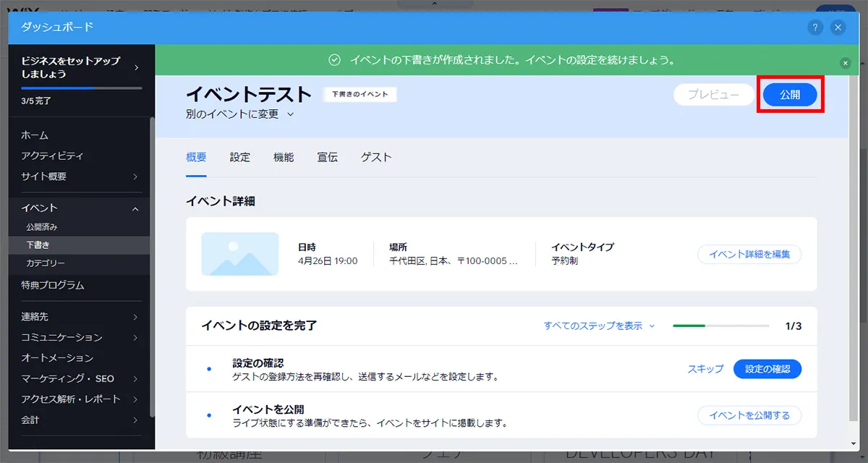Open the 別のイベントに変更 dropdown
The image size is (868, 463).
pos(237,114)
